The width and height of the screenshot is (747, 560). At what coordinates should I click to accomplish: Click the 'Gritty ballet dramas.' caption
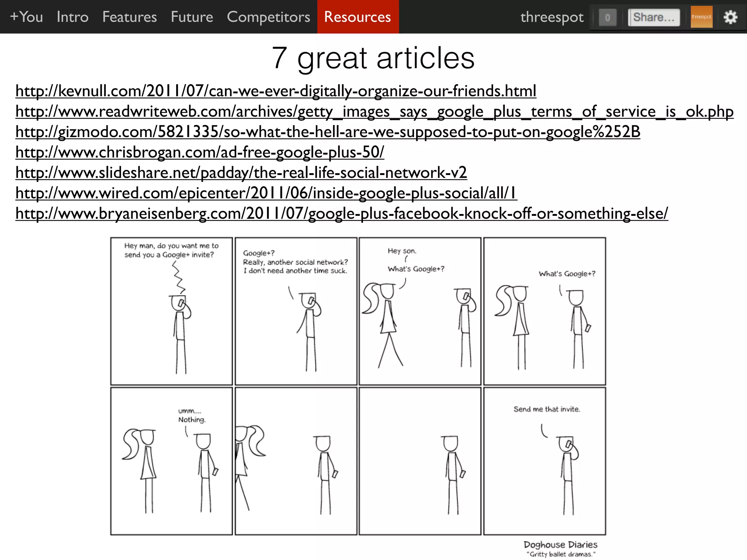[561, 555]
